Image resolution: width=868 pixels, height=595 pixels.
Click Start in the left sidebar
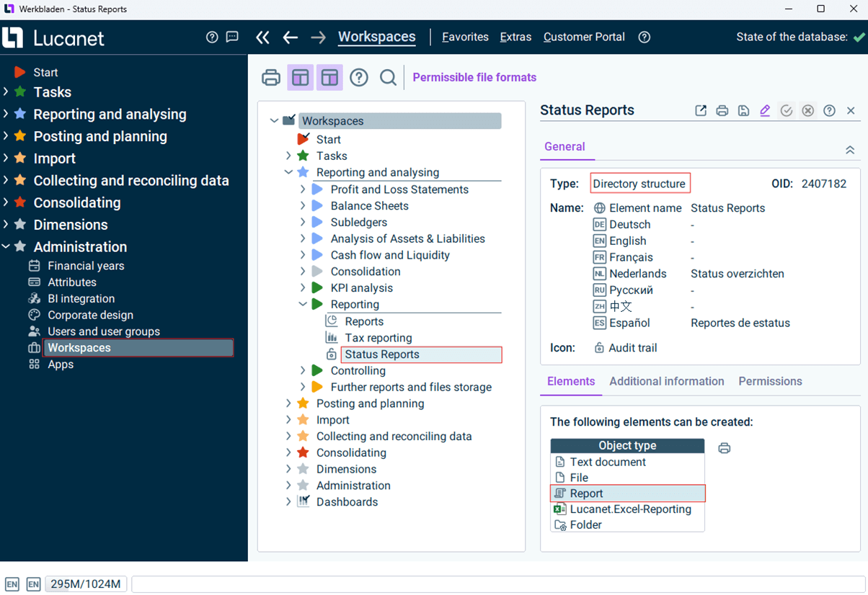coord(45,72)
